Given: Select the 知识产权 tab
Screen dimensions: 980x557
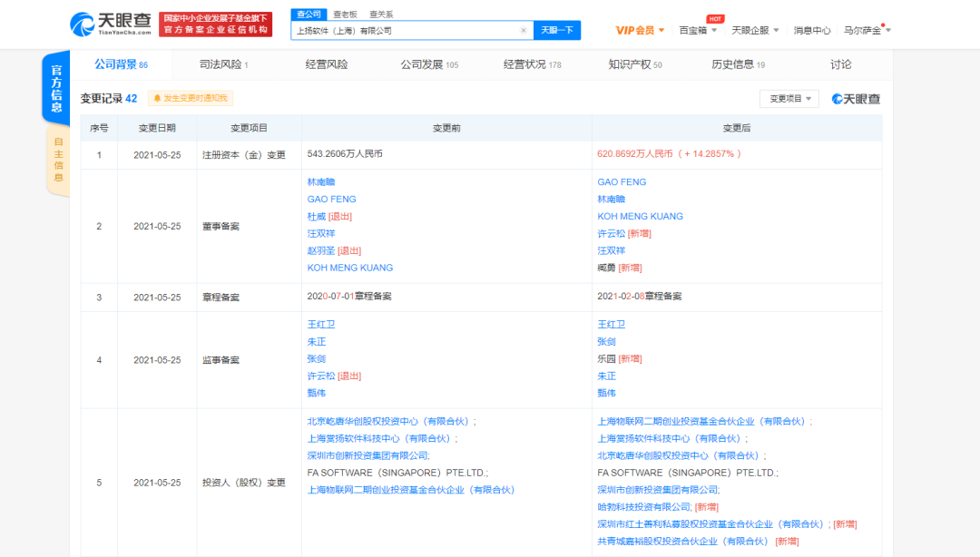Looking at the screenshot, I should click(635, 64).
